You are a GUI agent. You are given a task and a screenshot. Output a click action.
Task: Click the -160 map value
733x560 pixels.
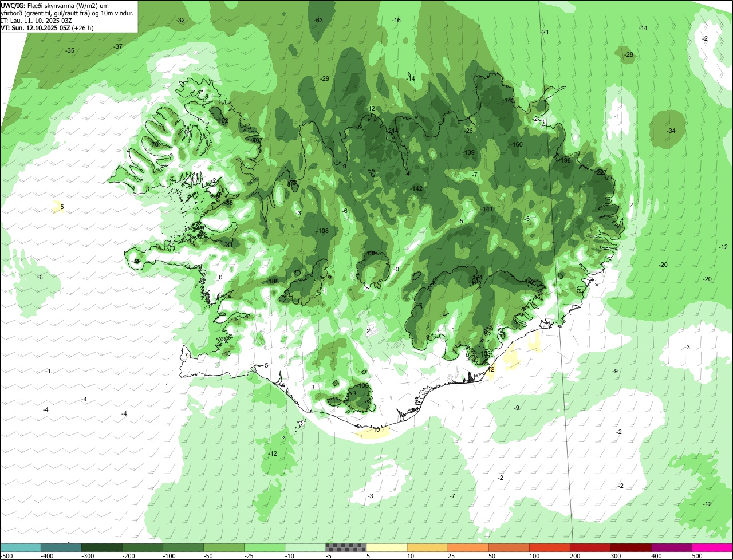[517, 144]
